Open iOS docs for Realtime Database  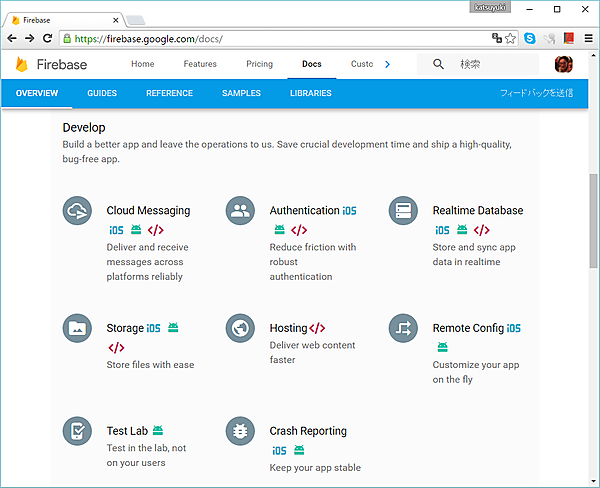pyautogui.click(x=442, y=230)
